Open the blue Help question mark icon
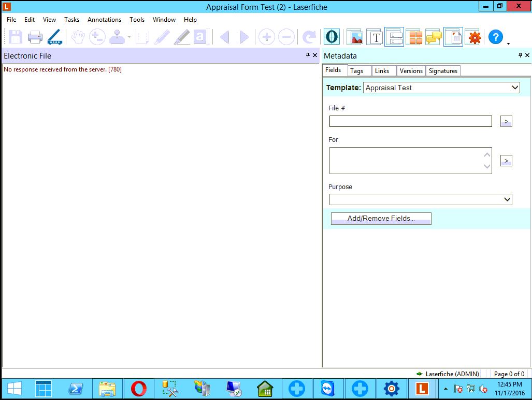Screen dimensions: 532x400 496,37
